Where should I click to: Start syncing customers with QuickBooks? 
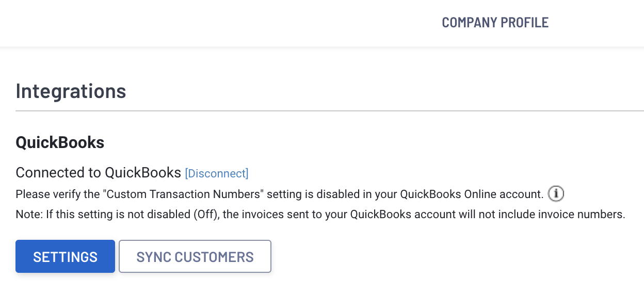195,256
